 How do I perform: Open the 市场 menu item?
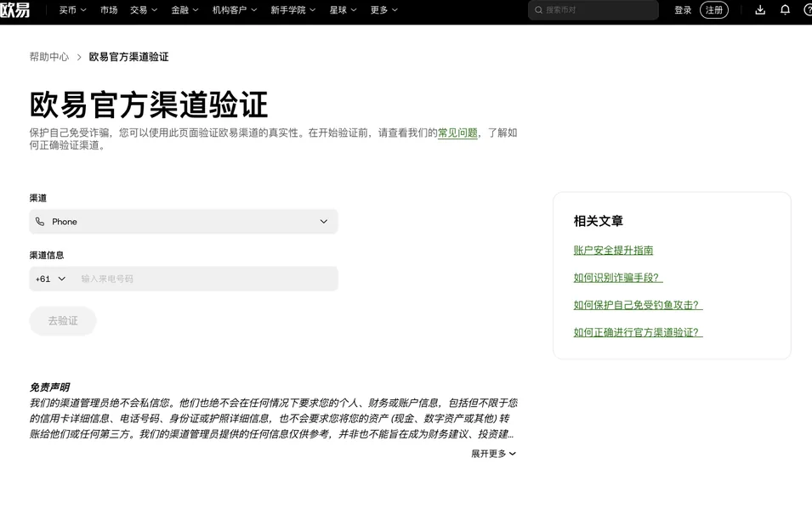tap(109, 10)
